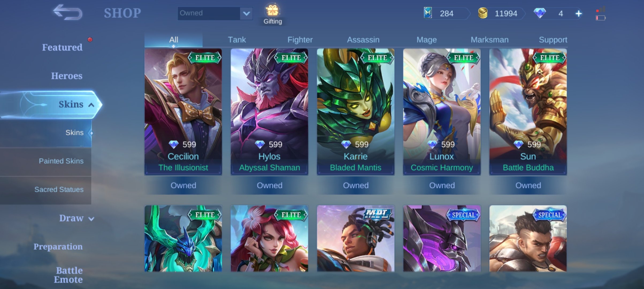Go back using the return arrow
The image size is (644, 289).
68,12
